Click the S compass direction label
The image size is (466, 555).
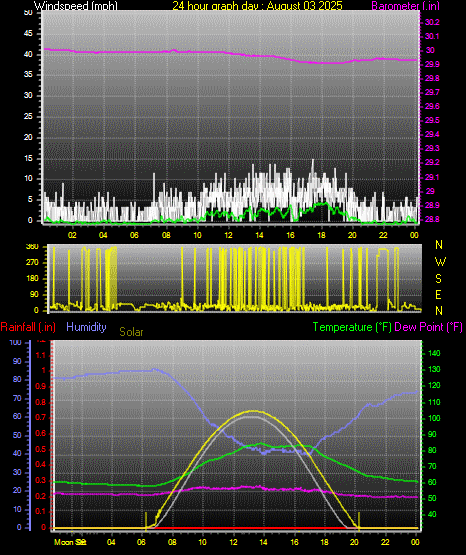(x=438, y=279)
